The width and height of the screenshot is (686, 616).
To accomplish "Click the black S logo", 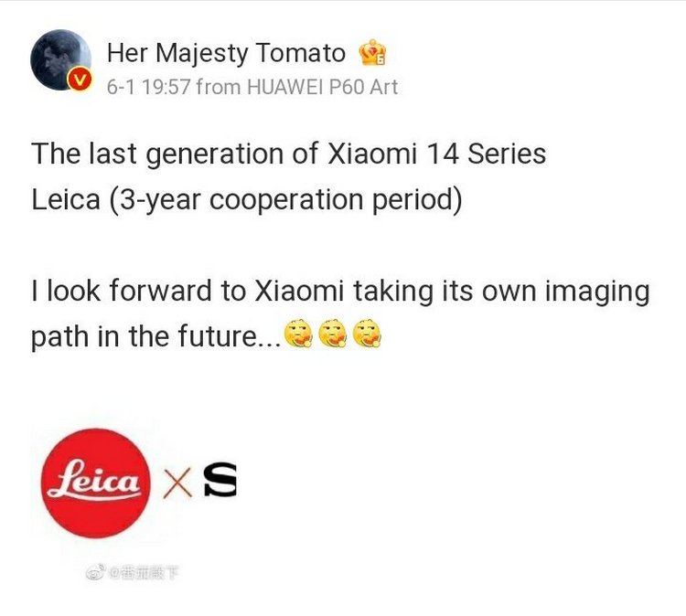I will 220,480.
